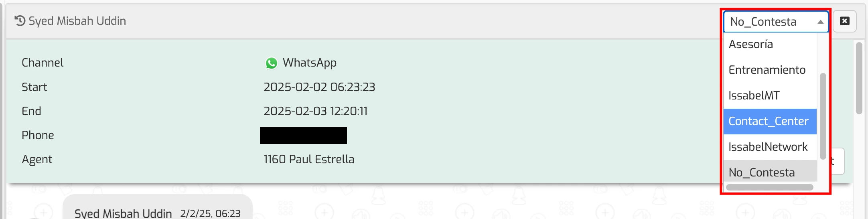Choose IssabelNetwork from the list
Image resolution: width=868 pixels, height=219 pixels.
[x=768, y=147]
